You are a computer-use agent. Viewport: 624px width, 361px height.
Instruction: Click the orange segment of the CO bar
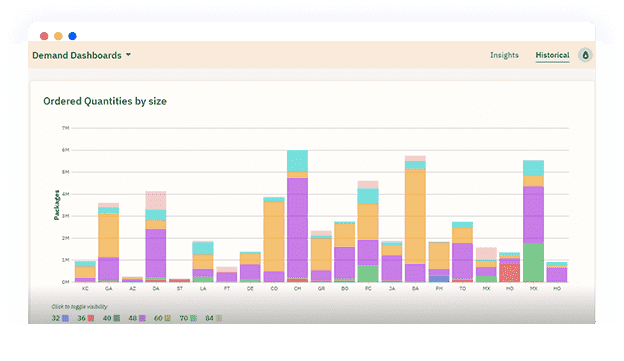tap(274, 236)
